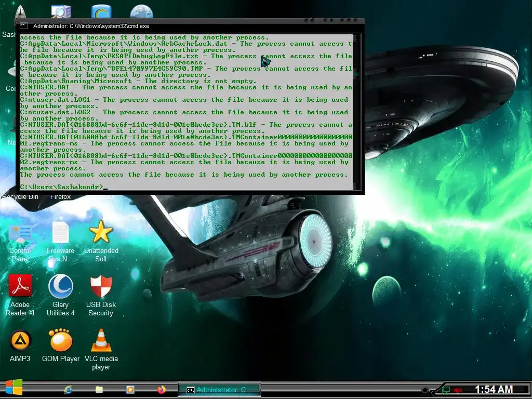Image resolution: width=532 pixels, height=399 pixels.
Task: Launch Firefox from the taskbar
Action: click(162, 390)
